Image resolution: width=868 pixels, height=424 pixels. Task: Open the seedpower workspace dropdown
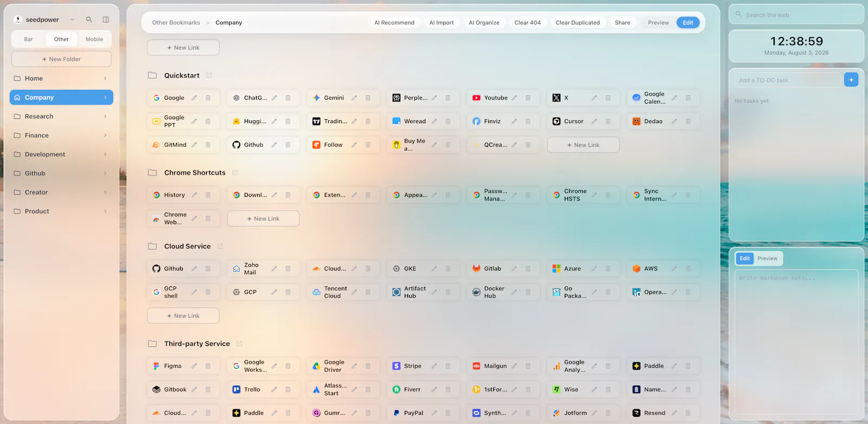[x=72, y=20]
